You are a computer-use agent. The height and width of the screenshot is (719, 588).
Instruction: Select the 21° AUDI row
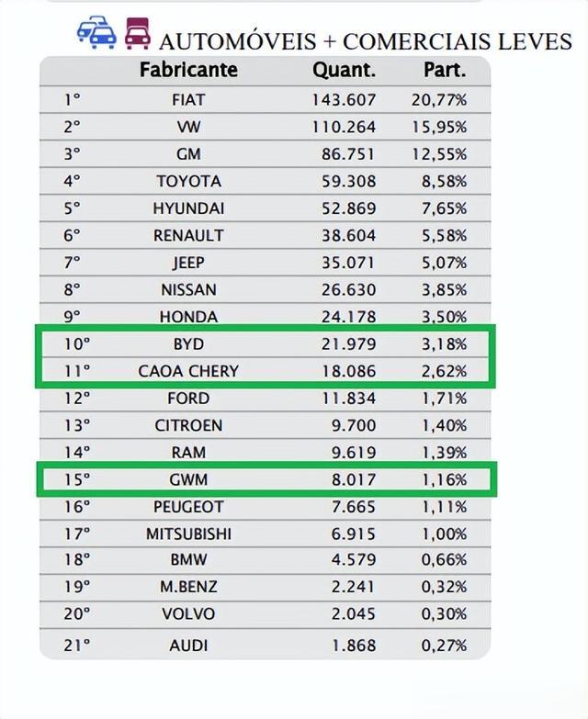pos(188,646)
